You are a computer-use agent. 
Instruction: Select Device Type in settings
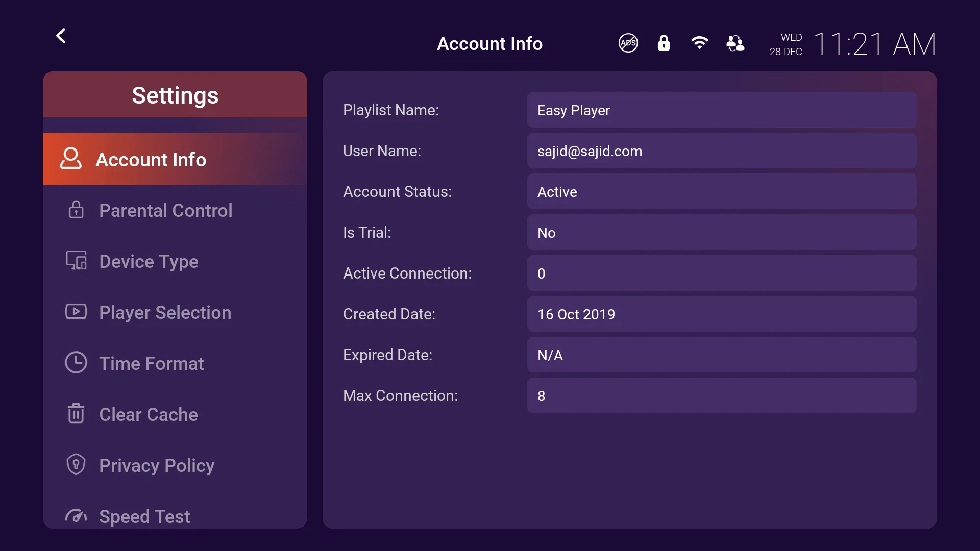click(175, 261)
